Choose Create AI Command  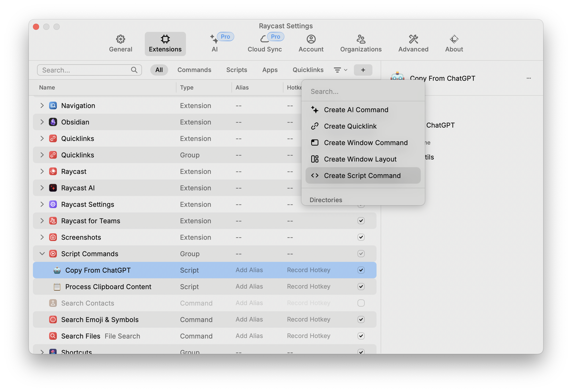(x=363, y=110)
